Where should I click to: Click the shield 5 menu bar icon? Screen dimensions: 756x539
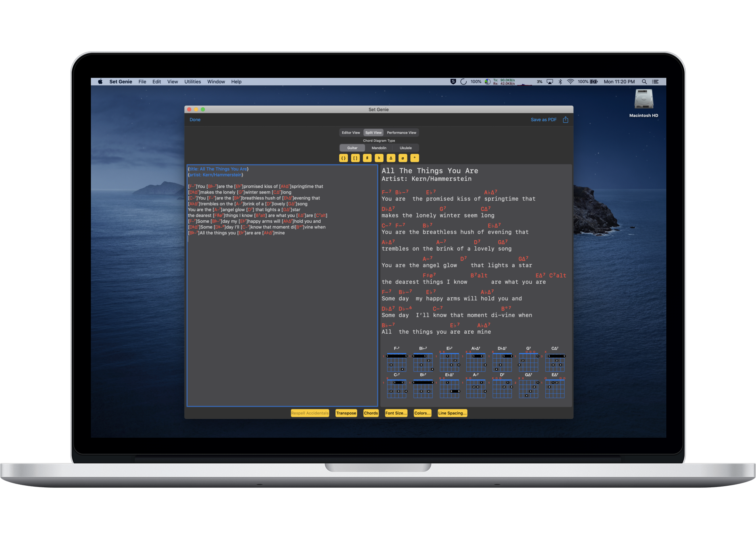pos(453,82)
